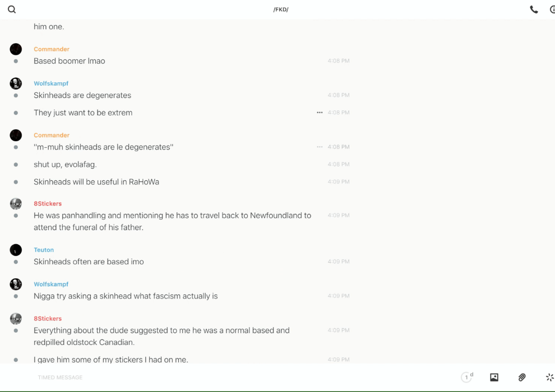
Task: Open the conversation search
Action: [12, 10]
